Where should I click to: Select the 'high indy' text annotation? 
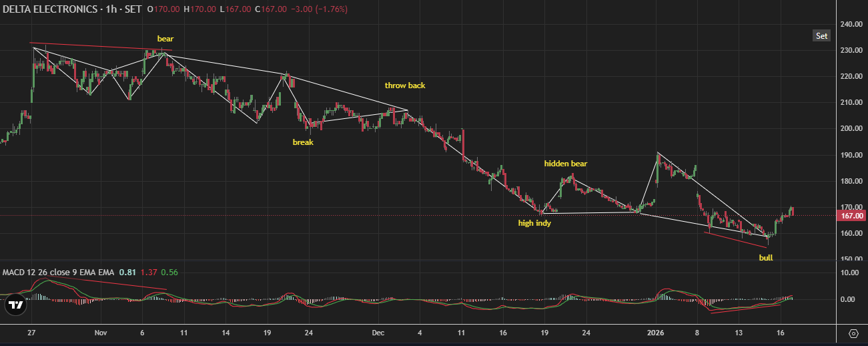click(x=534, y=223)
